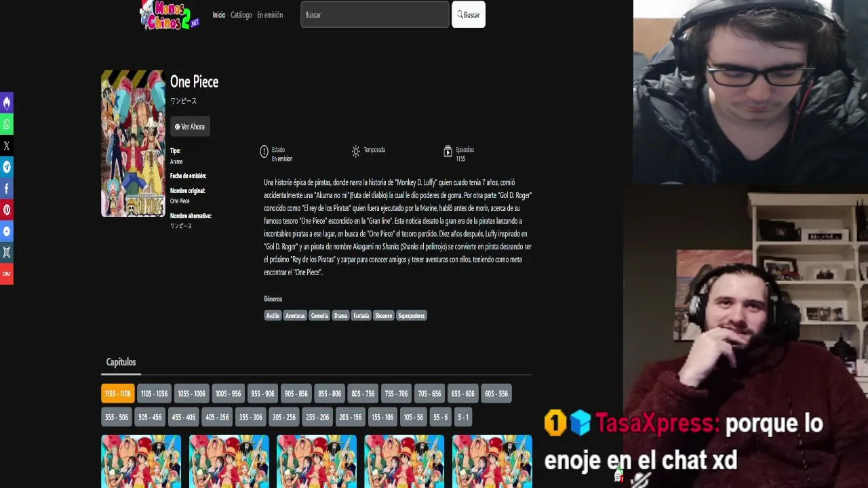Screen dimensions: 868x488
Task: Select the Capítulos tab
Action: (121, 362)
